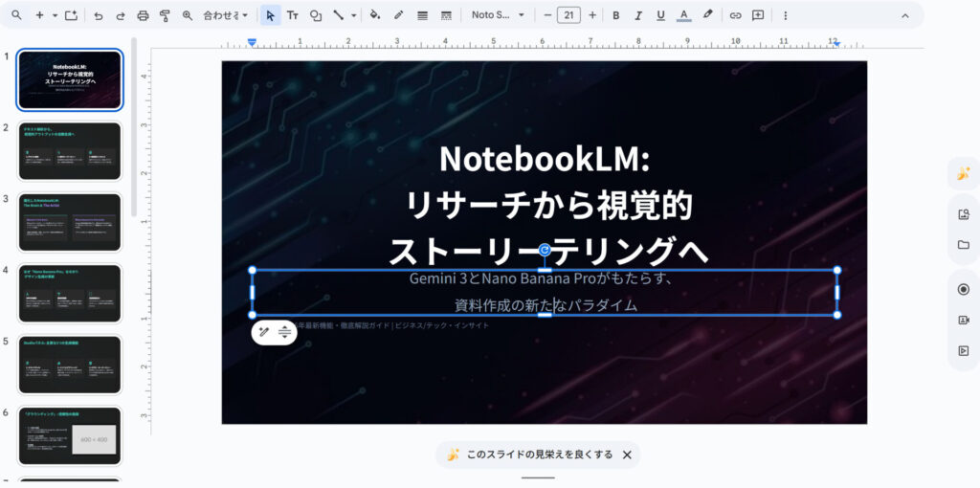Click the right indent marker on the ruler

[x=837, y=44]
